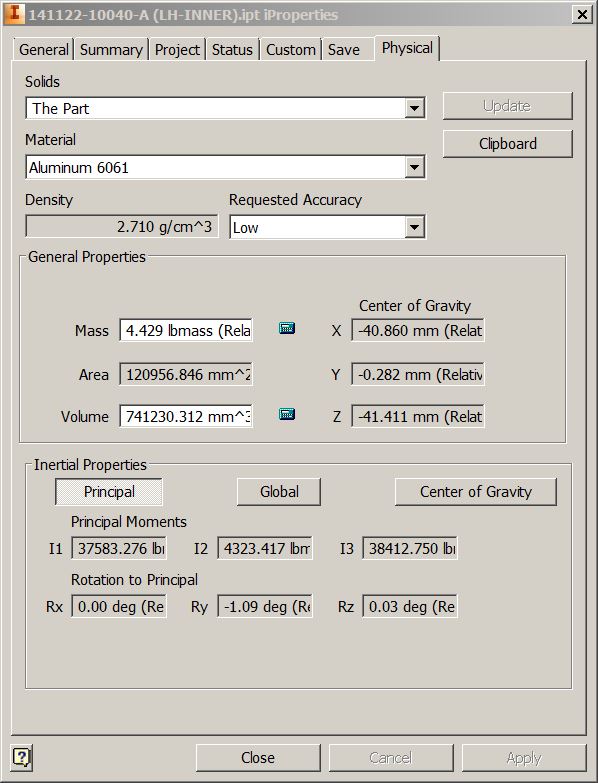The width and height of the screenshot is (598, 783).
Task: Click the Inventor icon in title bar
Action: pos(14,13)
